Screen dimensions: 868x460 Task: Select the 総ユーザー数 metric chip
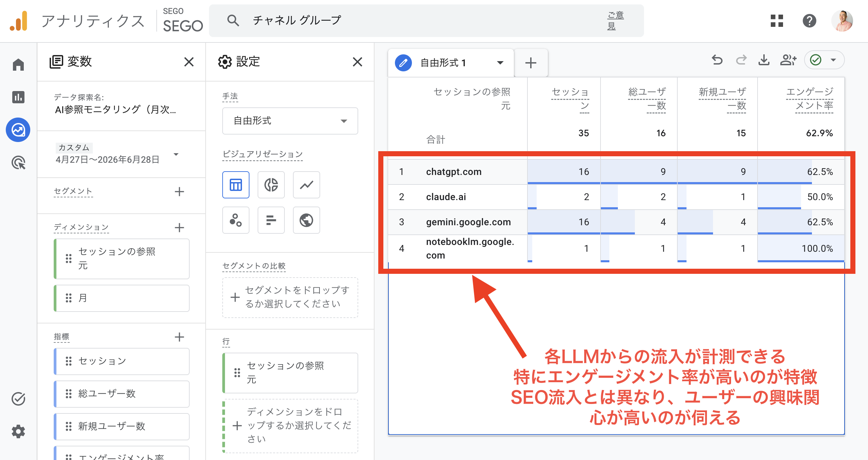click(122, 394)
